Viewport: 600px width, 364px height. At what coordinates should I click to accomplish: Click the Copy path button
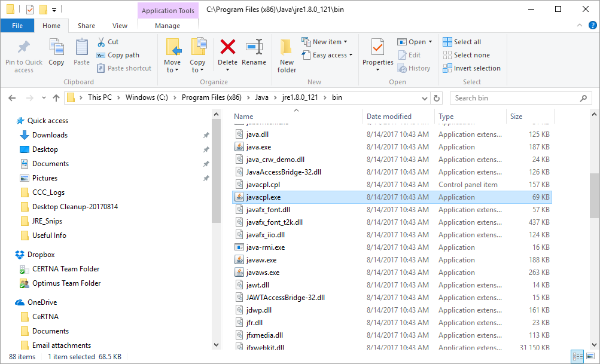[118, 55]
